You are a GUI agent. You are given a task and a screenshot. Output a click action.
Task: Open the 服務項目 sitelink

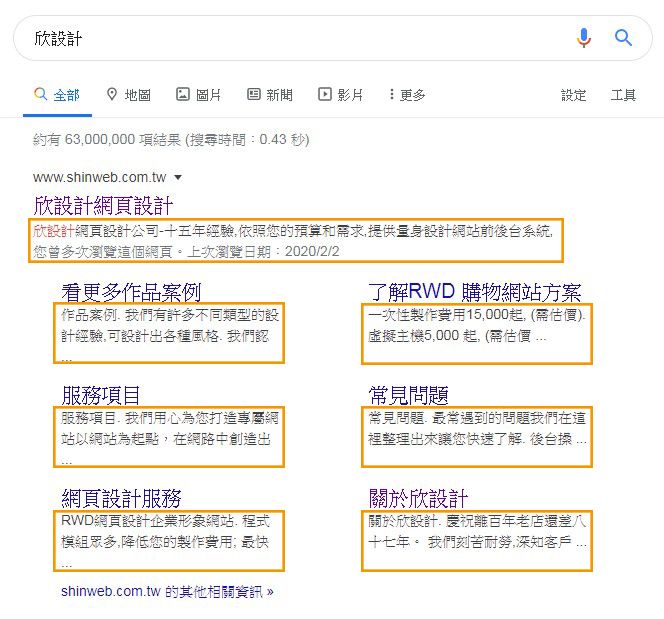point(101,395)
